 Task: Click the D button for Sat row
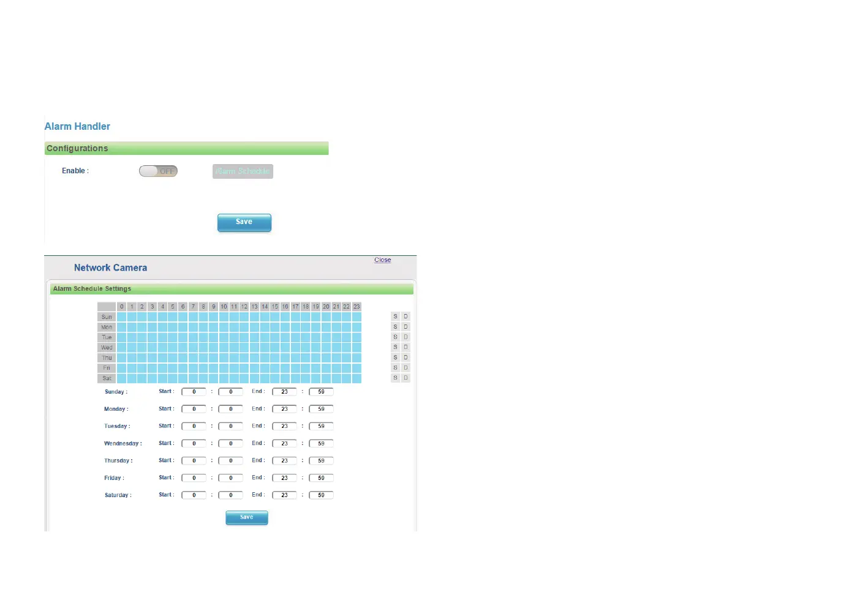[406, 378]
